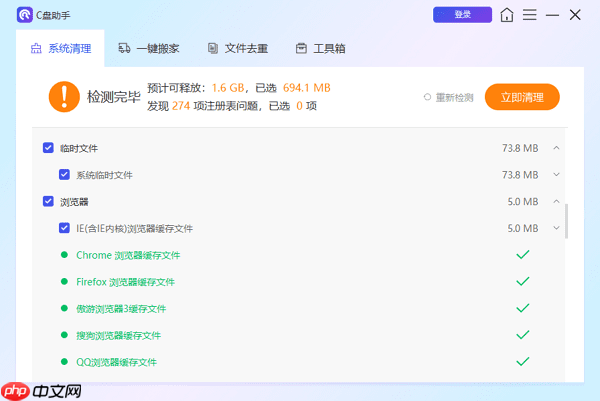Click the Chrome 浏览器缓存文件 label
Image resolution: width=600 pixels, height=401 pixels.
[x=128, y=255]
